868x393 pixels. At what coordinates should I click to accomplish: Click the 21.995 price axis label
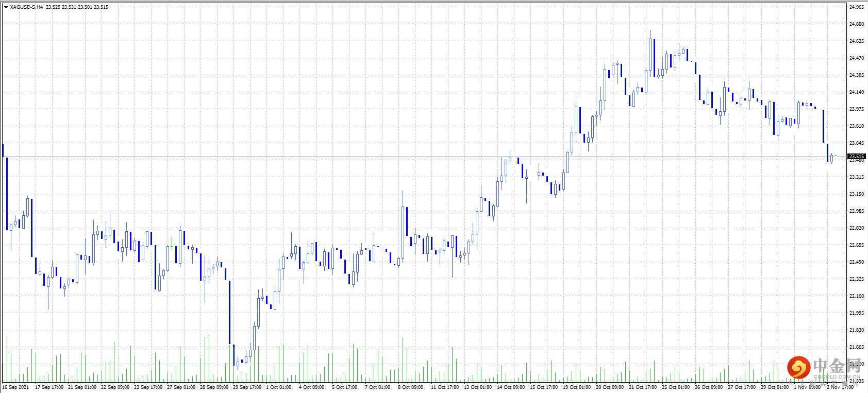point(856,313)
